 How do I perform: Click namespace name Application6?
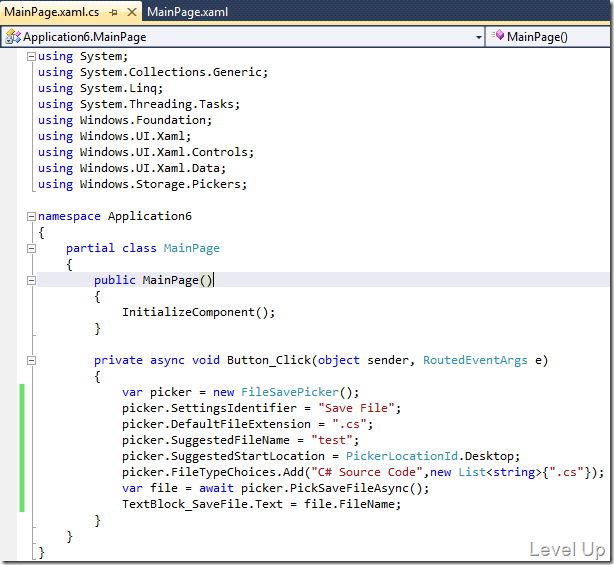[150, 216]
